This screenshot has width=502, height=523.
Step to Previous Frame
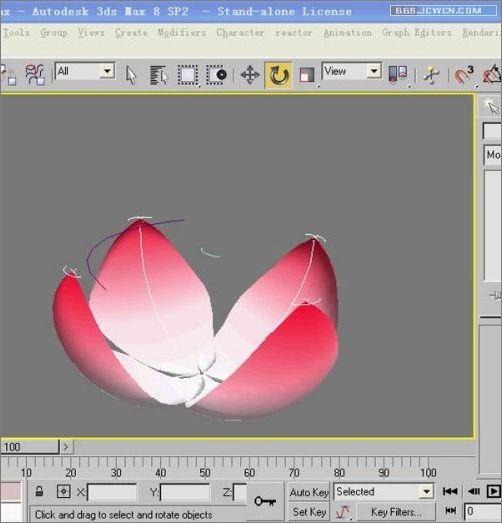click(x=474, y=491)
